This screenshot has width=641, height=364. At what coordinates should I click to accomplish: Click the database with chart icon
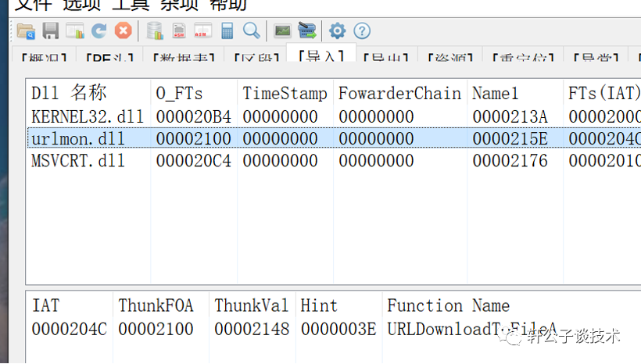coord(155,31)
